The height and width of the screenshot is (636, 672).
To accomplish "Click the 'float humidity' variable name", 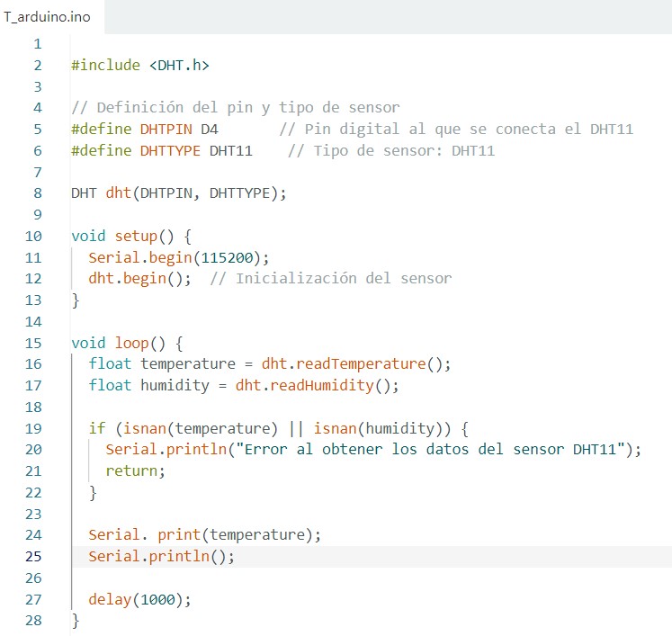I will (x=175, y=385).
